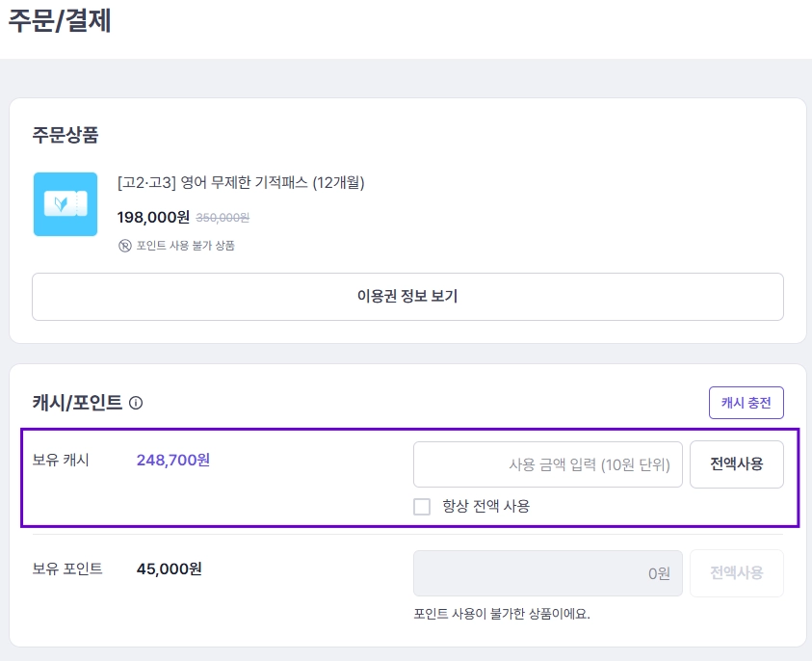
Task: Click the 주문상품 section heading
Action: [x=65, y=135]
